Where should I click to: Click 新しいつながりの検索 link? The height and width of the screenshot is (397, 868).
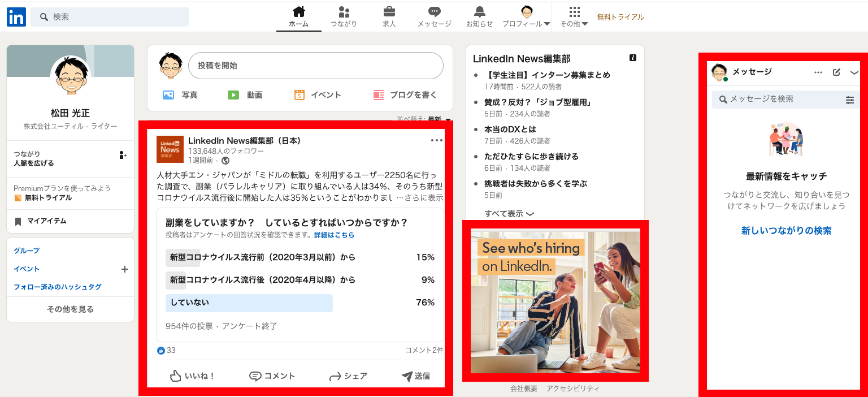(786, 231)
